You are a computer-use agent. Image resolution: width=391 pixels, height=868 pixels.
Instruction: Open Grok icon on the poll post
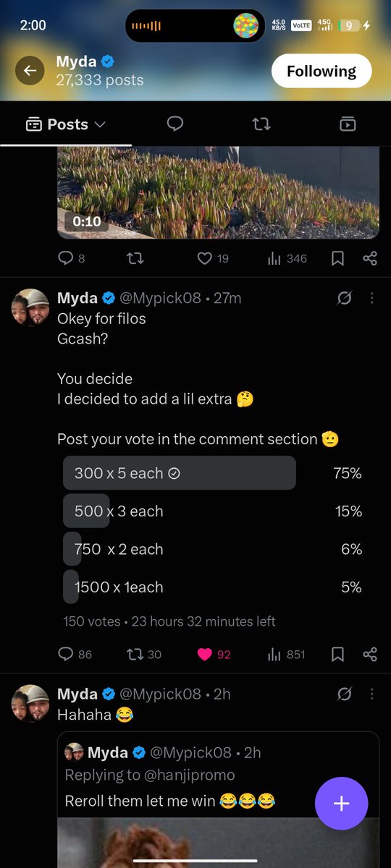coord(345,298)
